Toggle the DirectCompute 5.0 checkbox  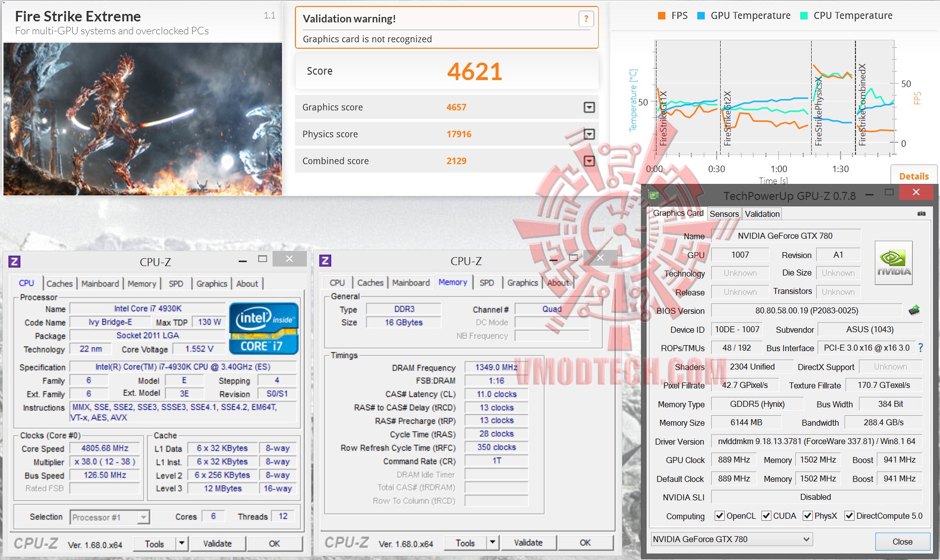click(849, 516)
